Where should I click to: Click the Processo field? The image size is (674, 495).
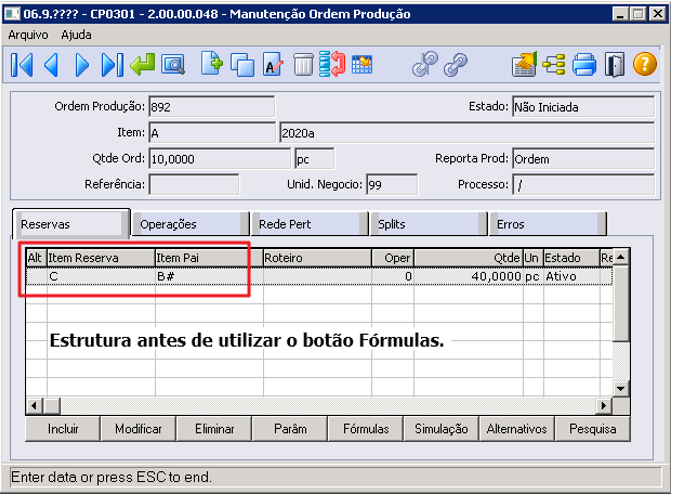[x=583, y=185]
